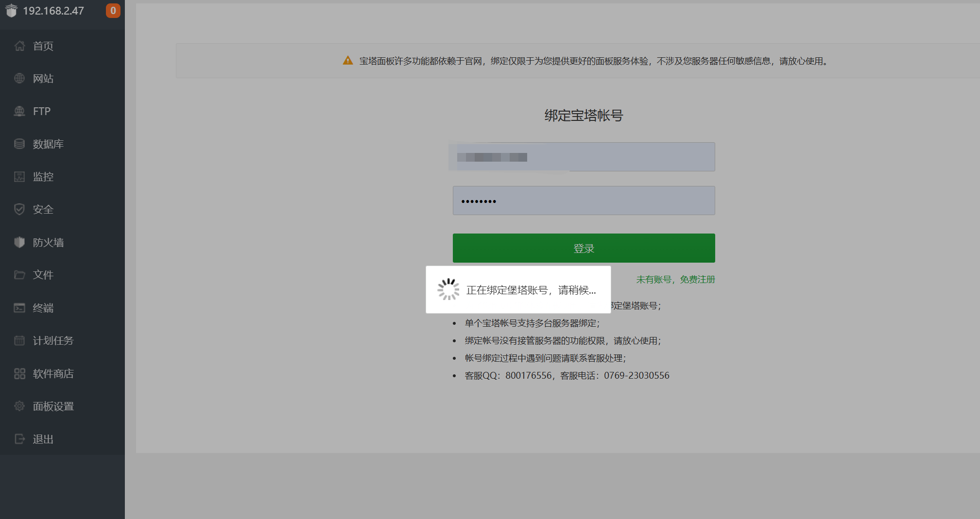The height and width of the screenshot is (519, 980).
Task: Click the orange warning triangle icon
Action: coord(348,61)
